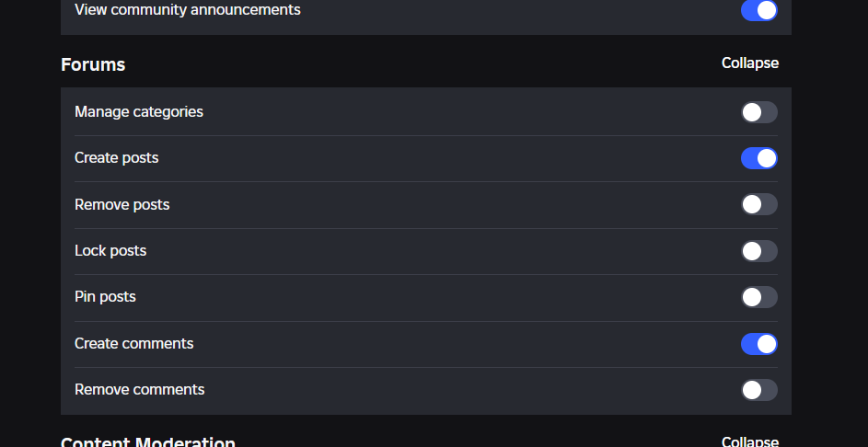Collapse the Content Moderation section
The width and height of the screenshot is (868, 447).
tap(750, 441)
